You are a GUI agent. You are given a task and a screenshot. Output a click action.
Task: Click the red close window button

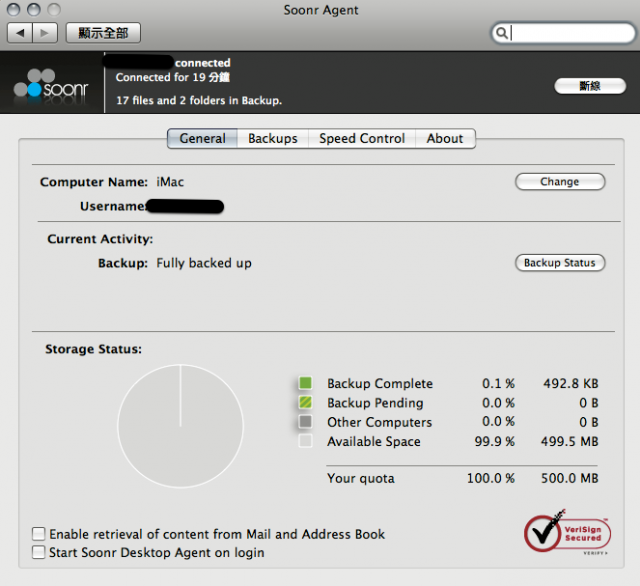pos(13,9)
